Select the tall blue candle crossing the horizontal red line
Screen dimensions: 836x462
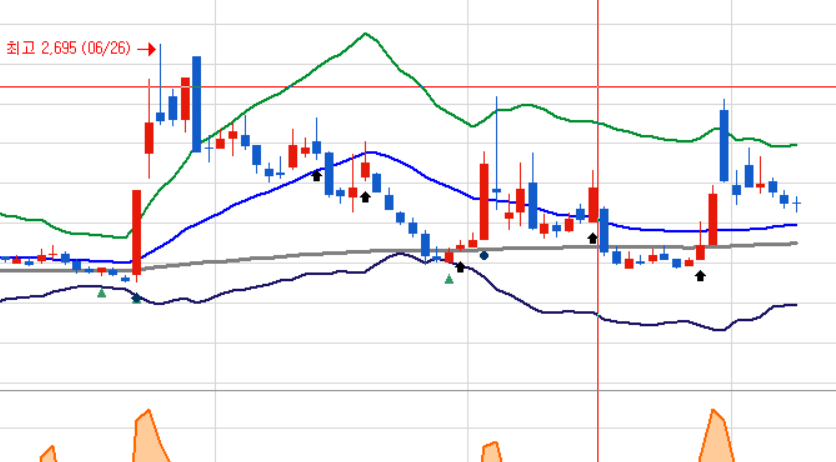click(196, 104)
